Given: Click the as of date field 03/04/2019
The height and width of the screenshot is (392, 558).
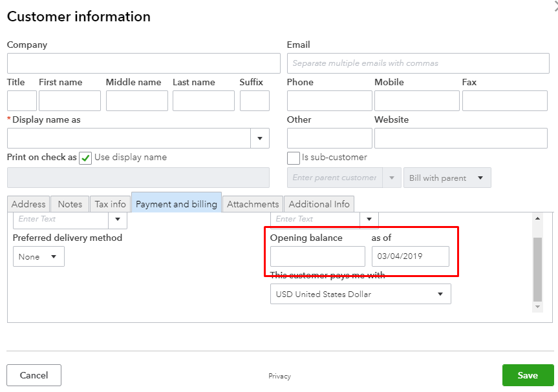Looking at the screenshot, I should click(411, 256).
